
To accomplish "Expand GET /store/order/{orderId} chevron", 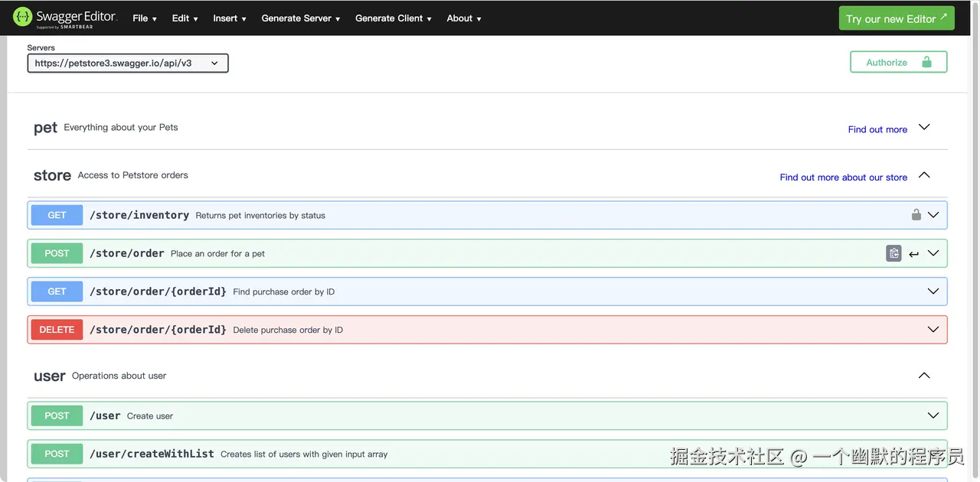I will [x=933, y=291].
